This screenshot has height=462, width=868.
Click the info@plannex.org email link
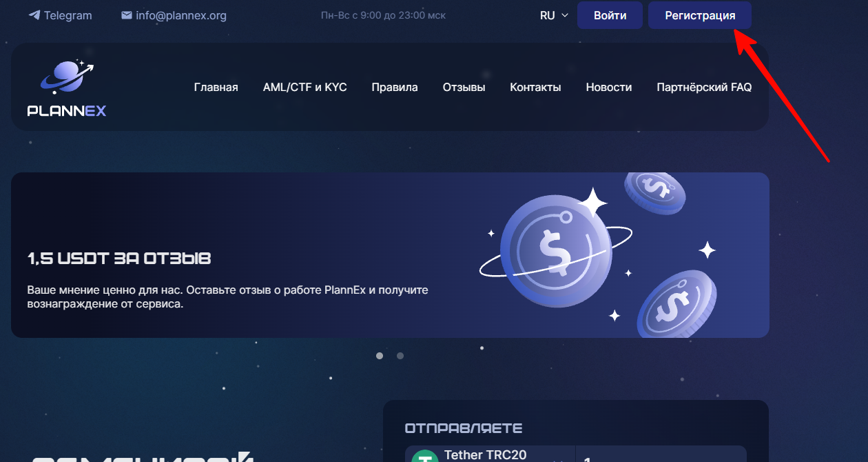181,15
